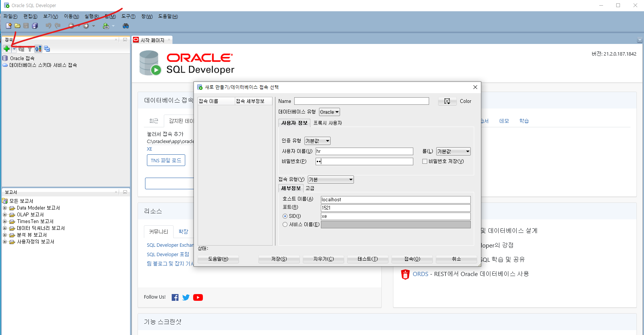Open the dropdown arrow beside New Connection plus

(x=14, y=49)
